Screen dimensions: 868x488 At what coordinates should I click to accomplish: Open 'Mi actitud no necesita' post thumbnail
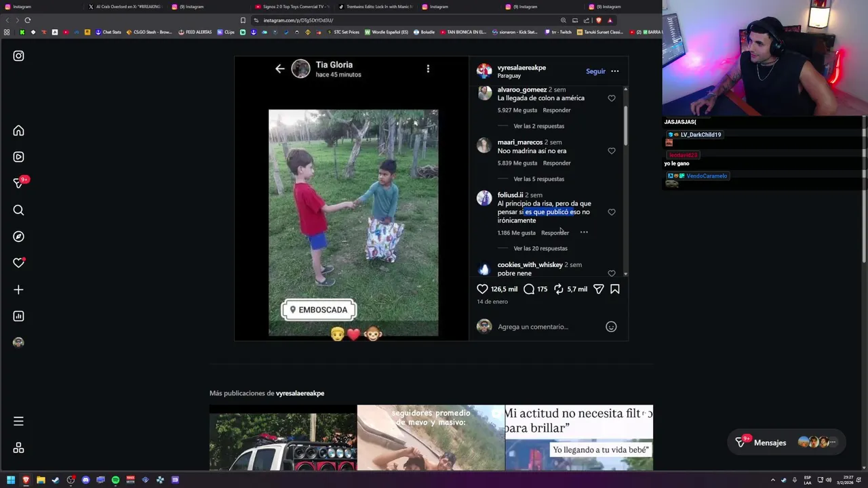pos(579,438)
